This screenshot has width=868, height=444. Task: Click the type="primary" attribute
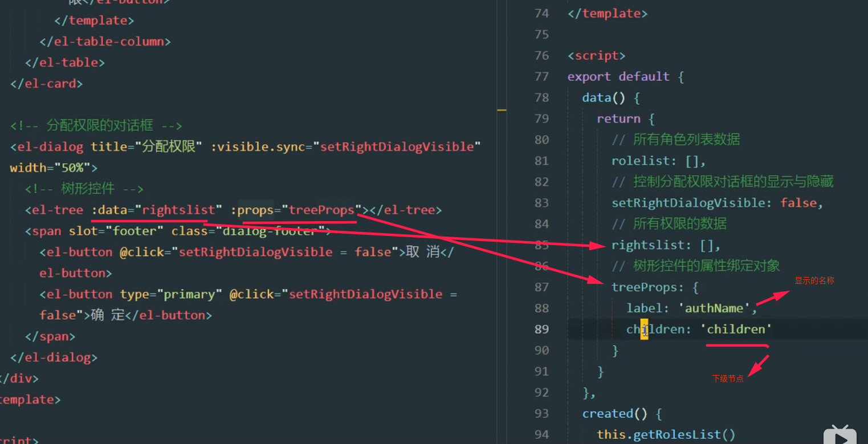pyautogui.click(x=171, y=294)
